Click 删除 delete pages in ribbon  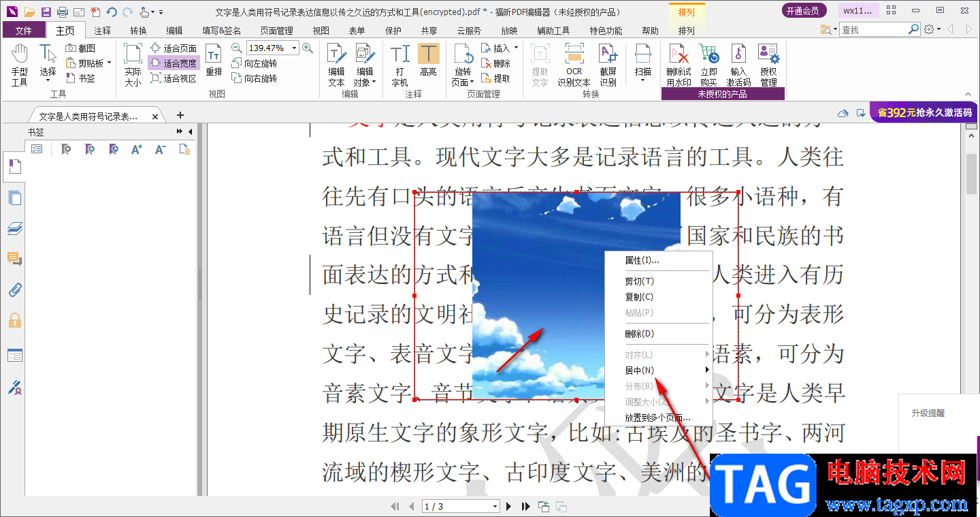tap(495, 63)
